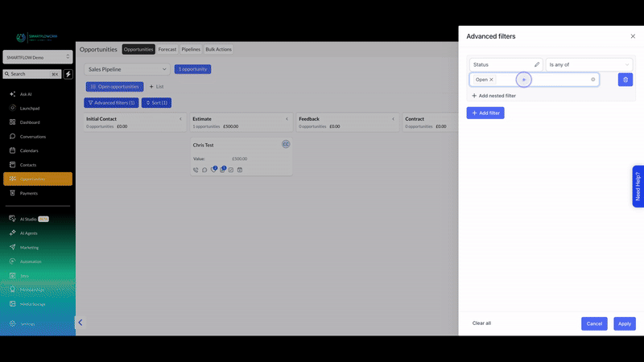
Task: Click the Apply button
Action: pos(625,323)
